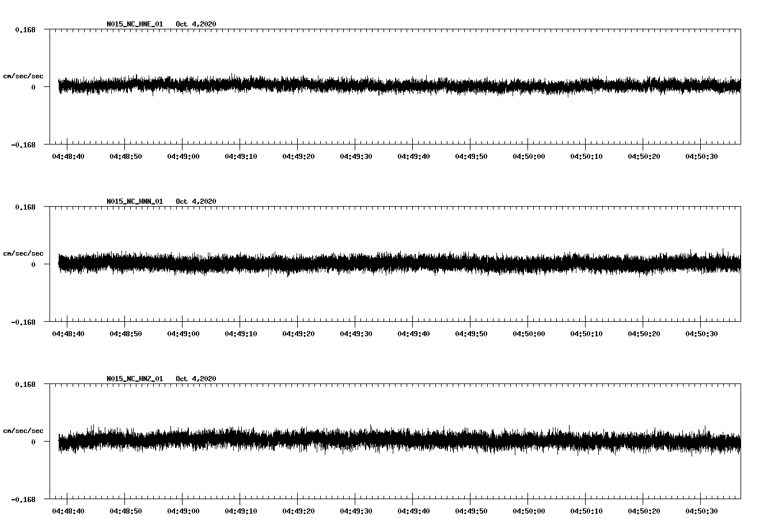Select the N015_NC_HNN_01 channel label
The height and width of the screenshot is (532, 782).
coord(134,202)
